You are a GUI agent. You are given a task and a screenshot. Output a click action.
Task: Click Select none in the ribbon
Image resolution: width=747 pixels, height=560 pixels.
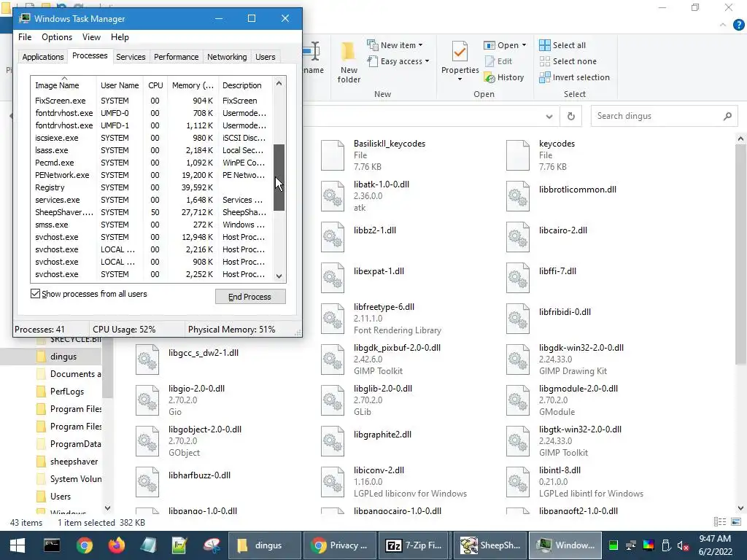(568, 61)
